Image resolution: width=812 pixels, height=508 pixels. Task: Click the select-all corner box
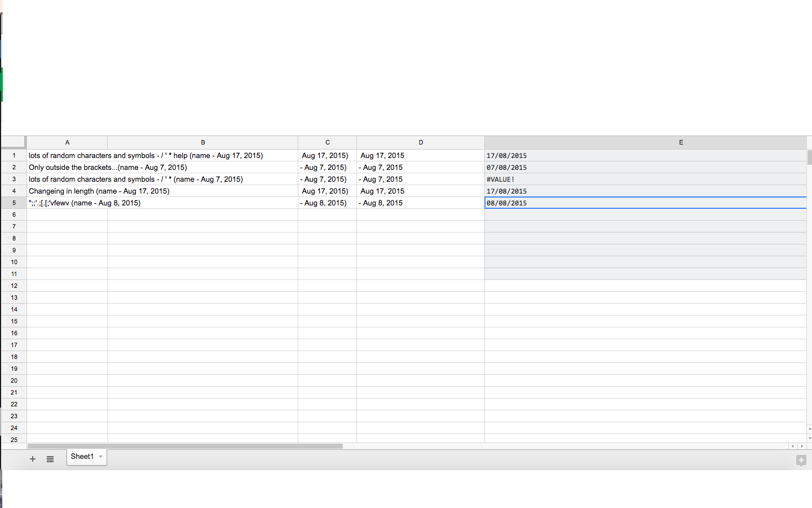pyautogui.click(x=14, y=142)
